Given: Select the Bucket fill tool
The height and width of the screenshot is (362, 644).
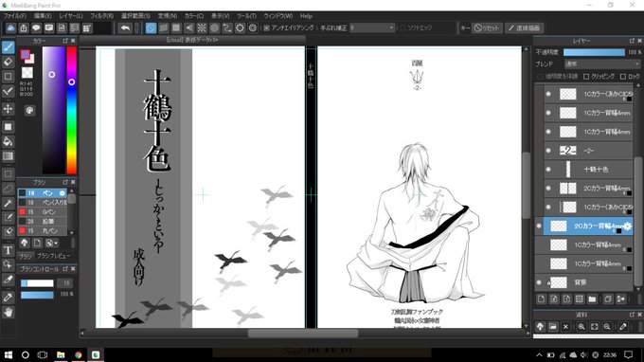Looking at the screenshot, I should click(x=8, y=141).
